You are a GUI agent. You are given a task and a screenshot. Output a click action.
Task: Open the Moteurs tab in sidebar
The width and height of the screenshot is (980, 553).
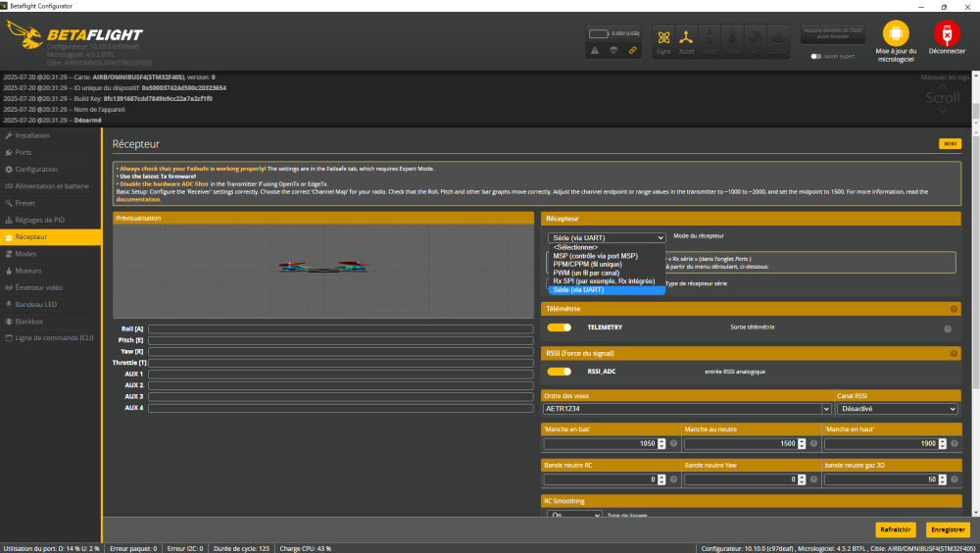coord(28,271)
